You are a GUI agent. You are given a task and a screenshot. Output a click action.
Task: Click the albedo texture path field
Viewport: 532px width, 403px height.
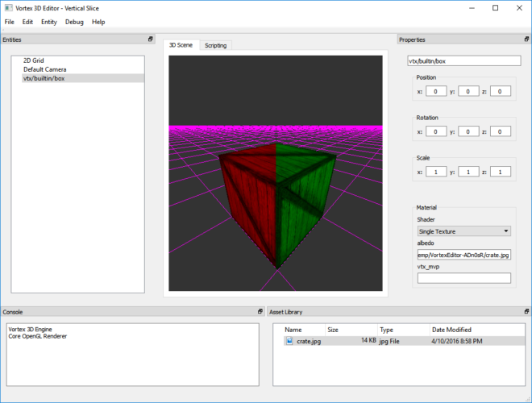[463, 255]
